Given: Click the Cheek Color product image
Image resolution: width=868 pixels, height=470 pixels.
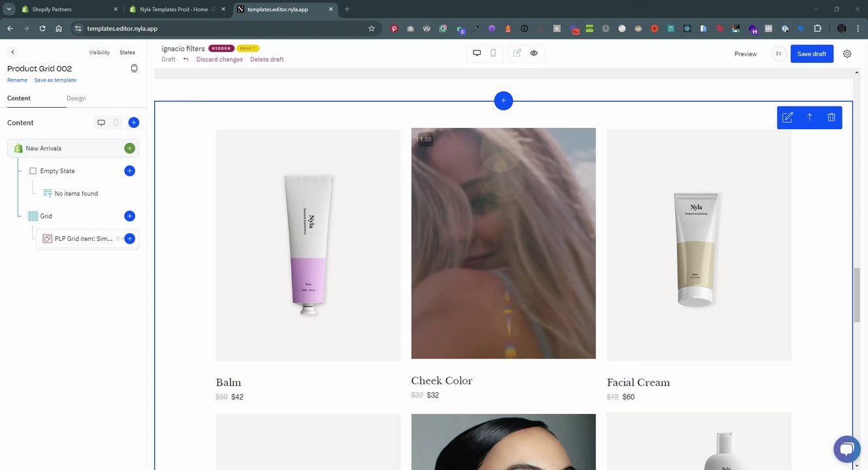Looking at the screenshot, I should (504, 243).
